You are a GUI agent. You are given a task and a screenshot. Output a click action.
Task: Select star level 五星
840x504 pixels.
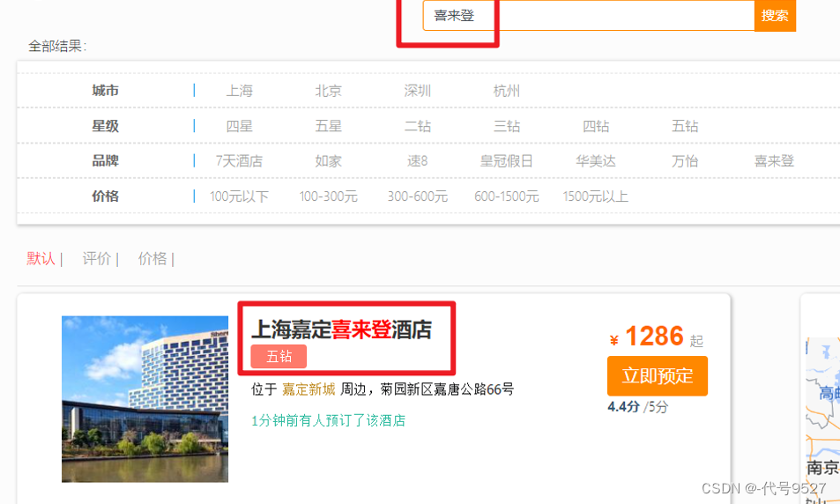(x=329, y=126)
